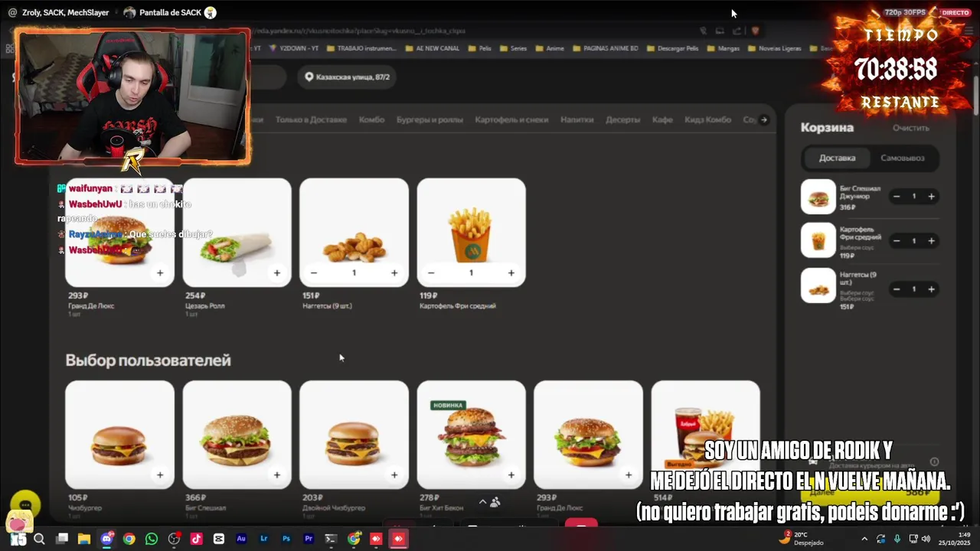Image resolution: width=980 pixels, height=551 pixels.
Task: Open the Напитки category
Action: [577, 119]
